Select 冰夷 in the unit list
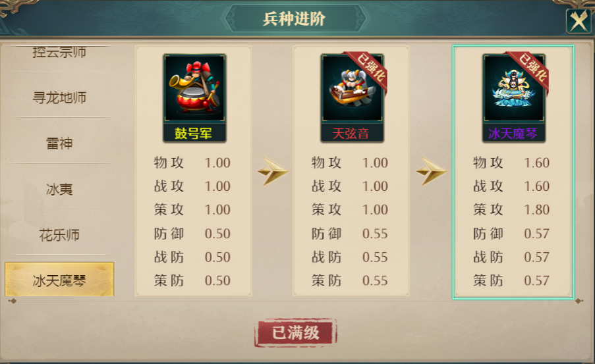This screenshot has height=364, width=595. click(x=59, y=189)
